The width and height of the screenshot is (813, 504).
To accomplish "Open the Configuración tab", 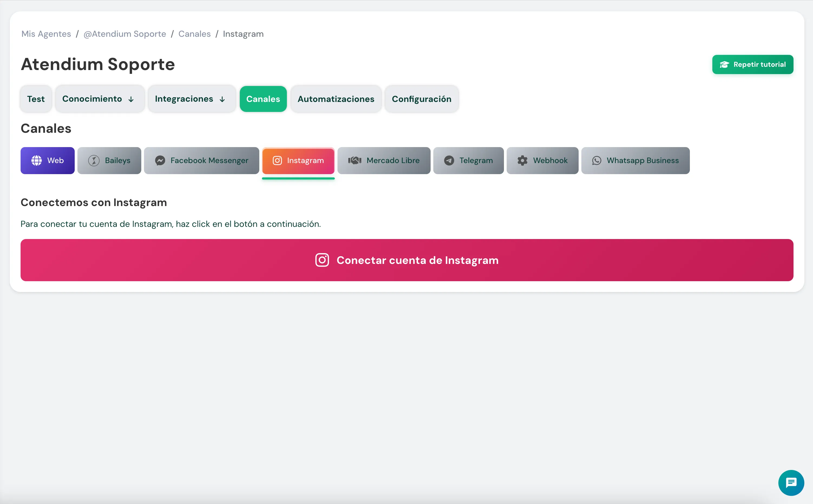I will 421,99.
